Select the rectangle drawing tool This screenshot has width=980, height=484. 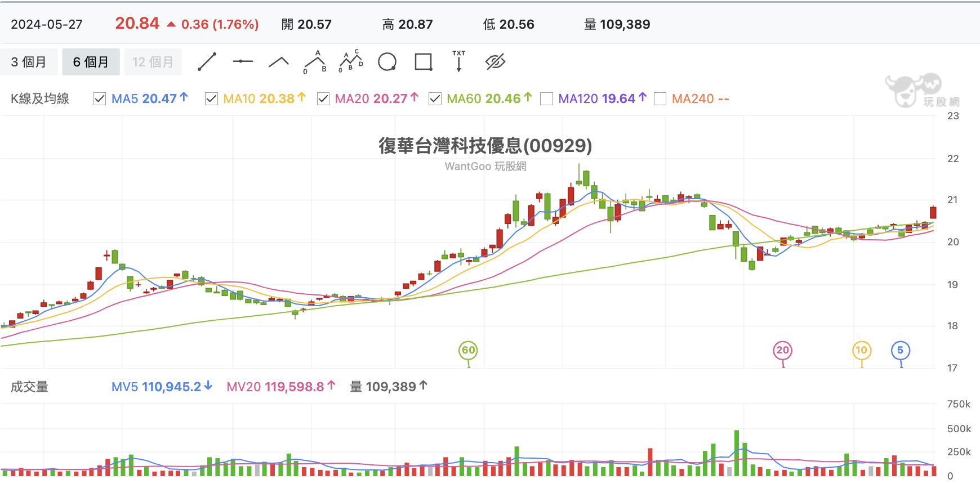tap(423, 62)
